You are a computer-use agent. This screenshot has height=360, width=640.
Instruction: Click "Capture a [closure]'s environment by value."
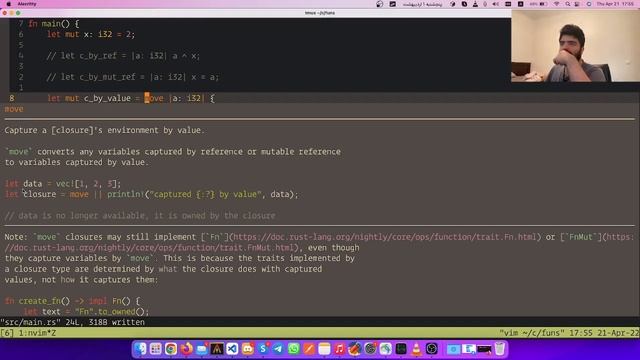click(104, 130)
